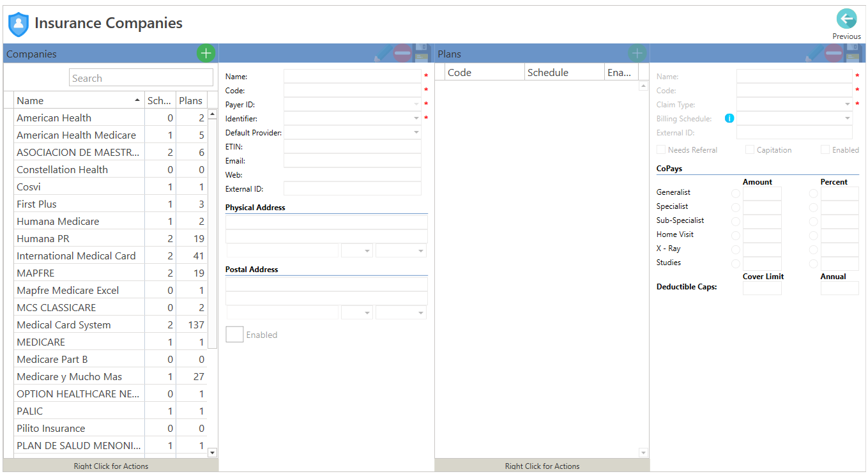The image size is (868, 474).
Task: Focus the company Code field
Action: 353,90
